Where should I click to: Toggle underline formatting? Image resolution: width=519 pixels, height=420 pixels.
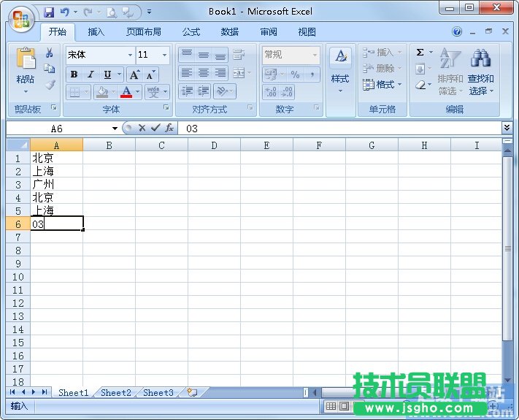(108, 75)
